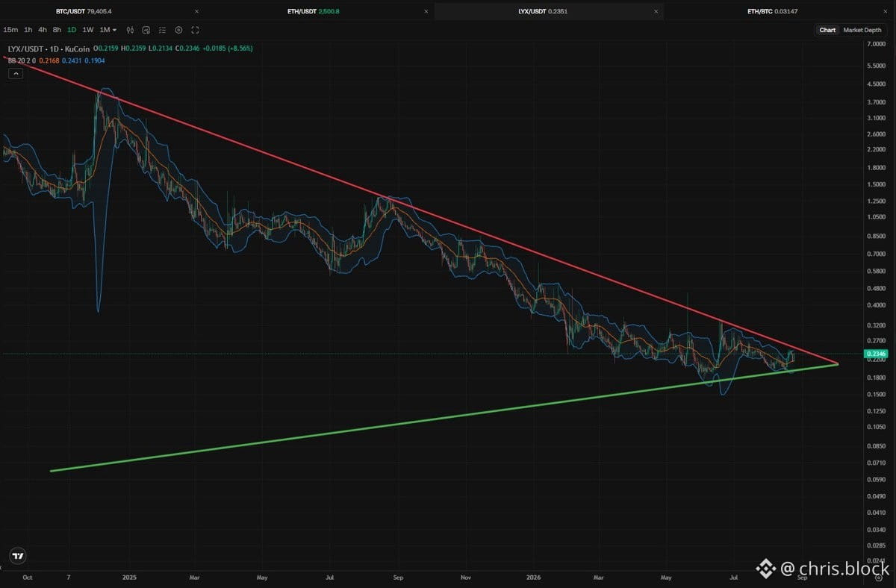Open the candlestick chart type selector
This screenshot has height=588, width=896.
(x=130, y=30)
